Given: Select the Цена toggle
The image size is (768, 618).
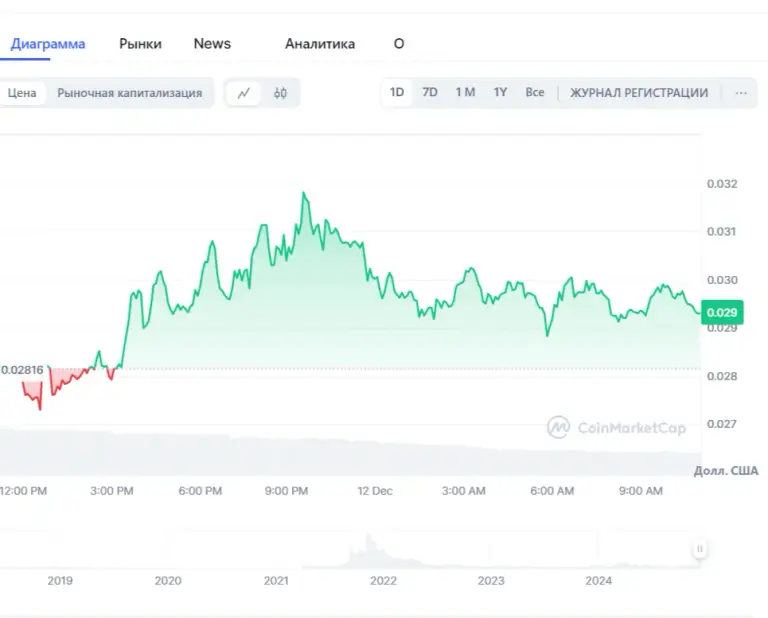Looking at the screenshot, I should (x=22, y=93).
